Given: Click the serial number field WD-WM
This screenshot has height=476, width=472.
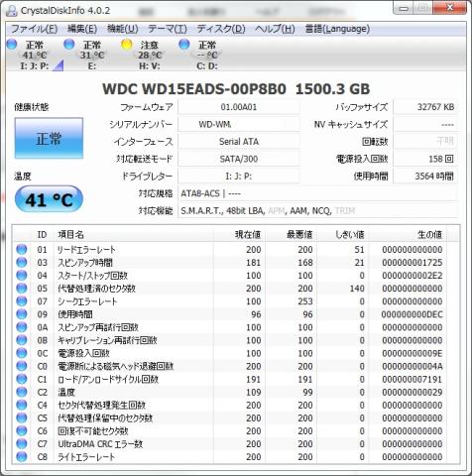Looking at the screenshot, I should pyautogui.click(x=239, y=124).
